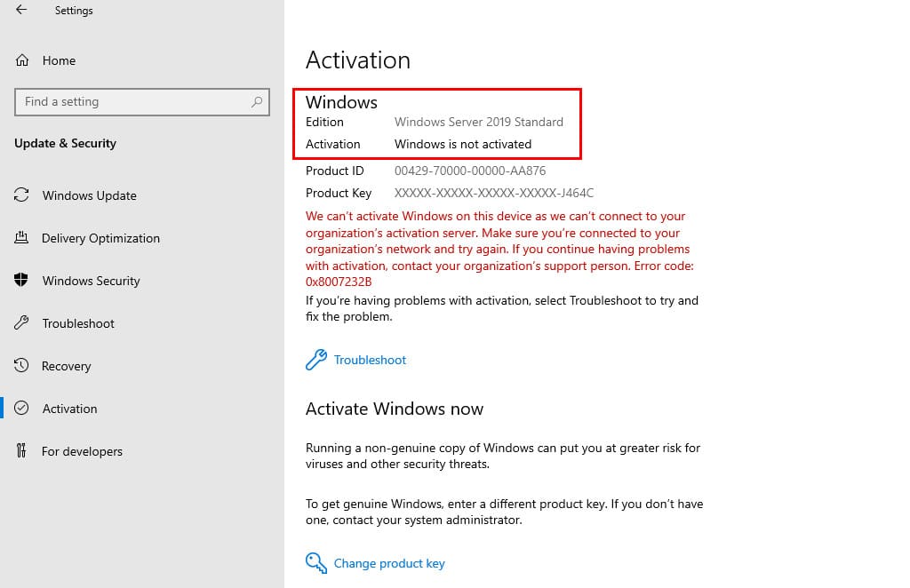Open the Home page

[59, 60]
